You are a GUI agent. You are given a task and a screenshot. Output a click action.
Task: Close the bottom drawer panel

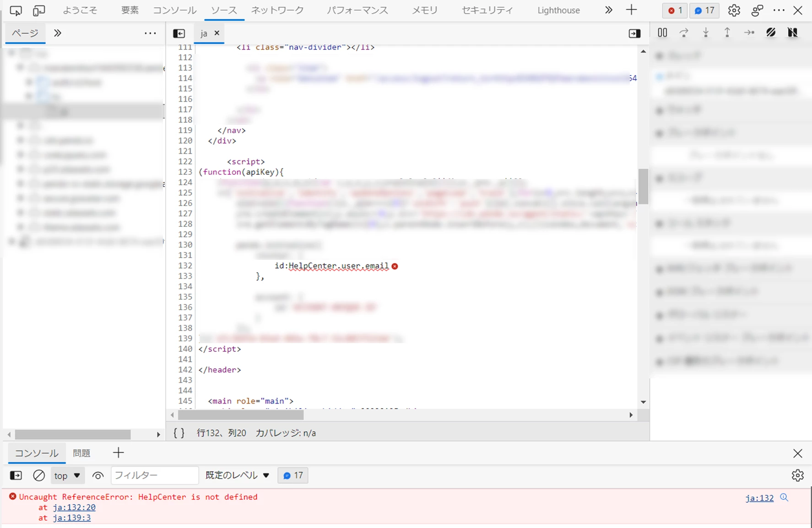[x=797, y=453]
